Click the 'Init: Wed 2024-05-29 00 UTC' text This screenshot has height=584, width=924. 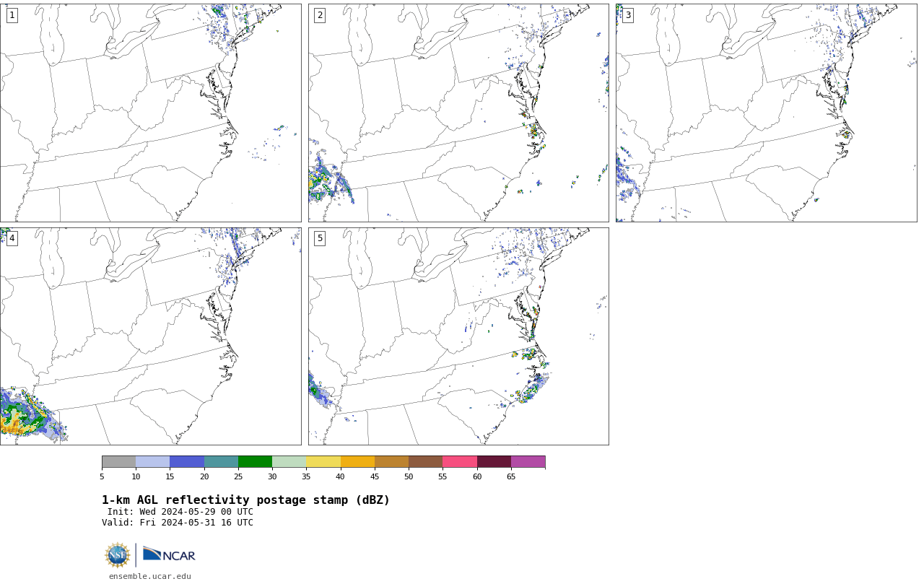click(180, 512)
